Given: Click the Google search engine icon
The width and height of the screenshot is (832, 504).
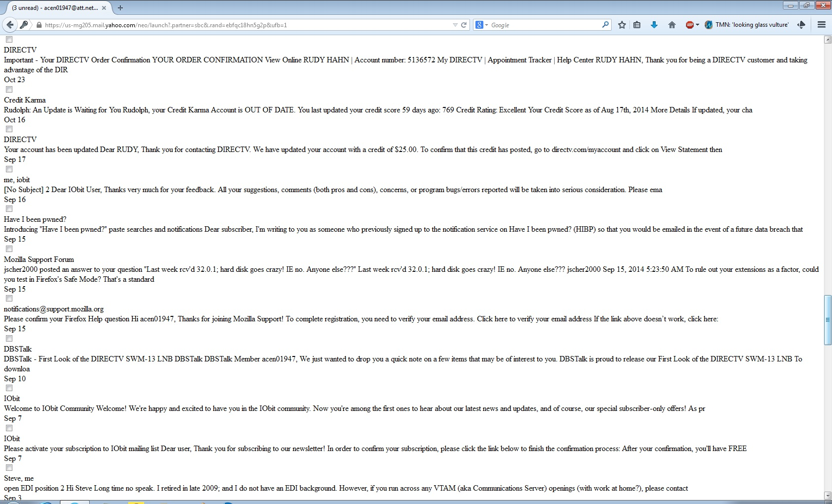Looking at the screenshot, I should (x=479, y=25).
